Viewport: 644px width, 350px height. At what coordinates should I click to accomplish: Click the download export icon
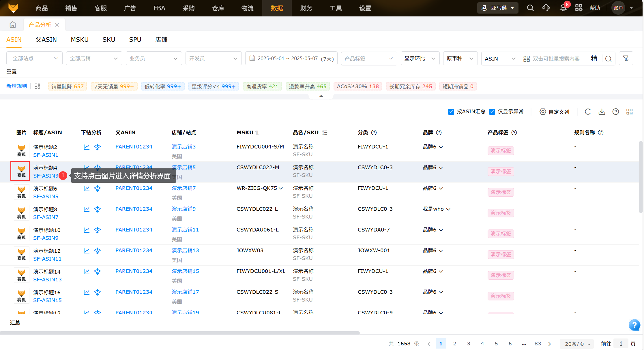(602, 112)
